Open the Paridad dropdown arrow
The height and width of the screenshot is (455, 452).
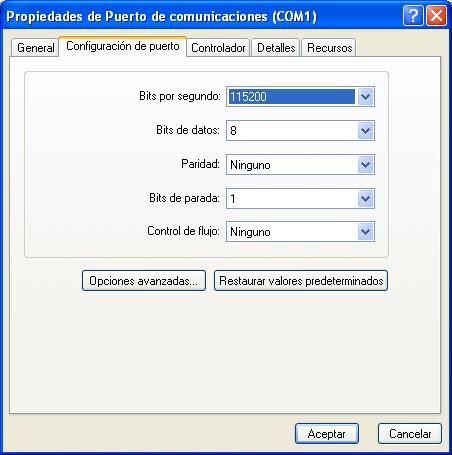pos(366,164)
